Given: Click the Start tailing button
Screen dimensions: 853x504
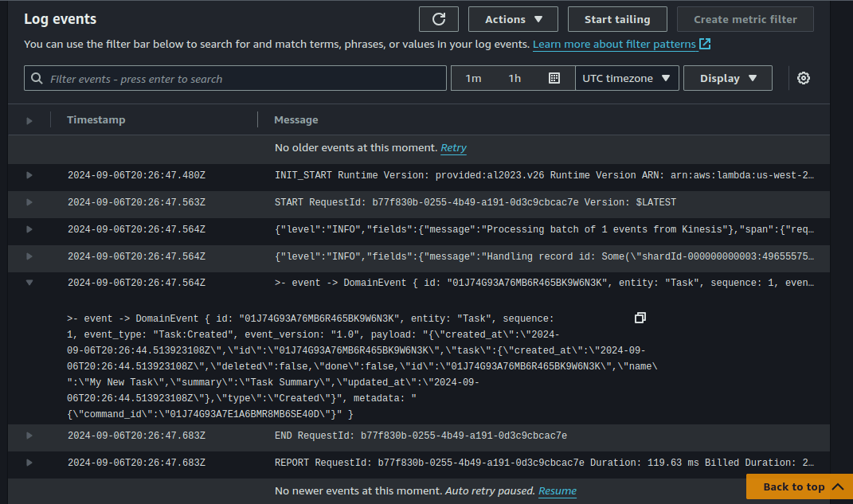Looking at the screenshot, I should [x=617, y=19].
